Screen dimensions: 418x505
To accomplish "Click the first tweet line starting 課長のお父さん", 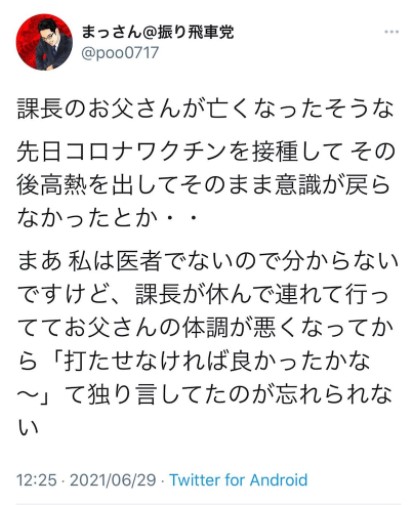I will click(206, 109).
